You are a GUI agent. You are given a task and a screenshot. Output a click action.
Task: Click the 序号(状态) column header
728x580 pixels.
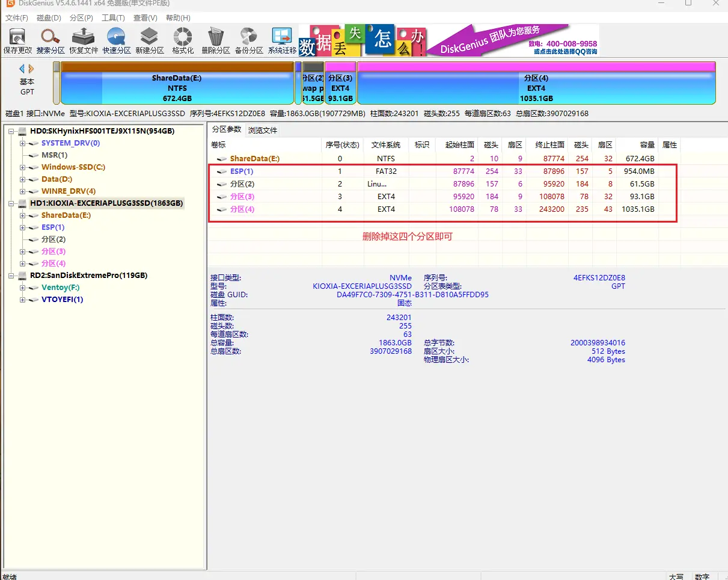[x=343, y=145]
